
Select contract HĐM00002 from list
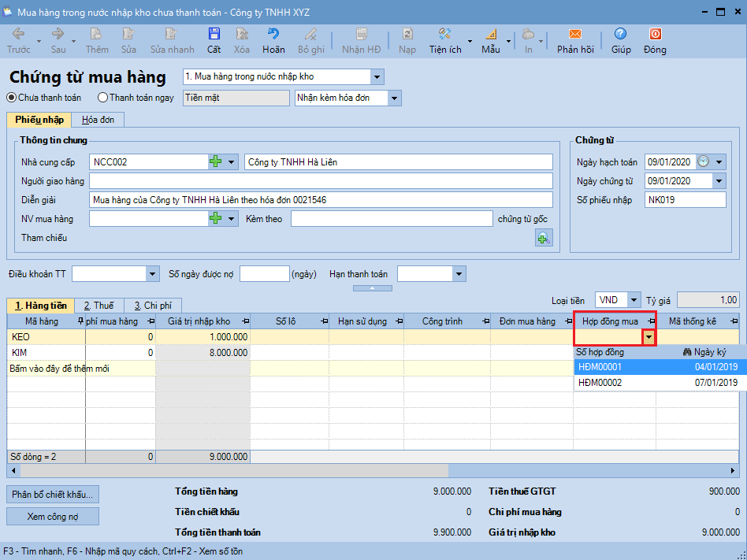pos(600,383)
